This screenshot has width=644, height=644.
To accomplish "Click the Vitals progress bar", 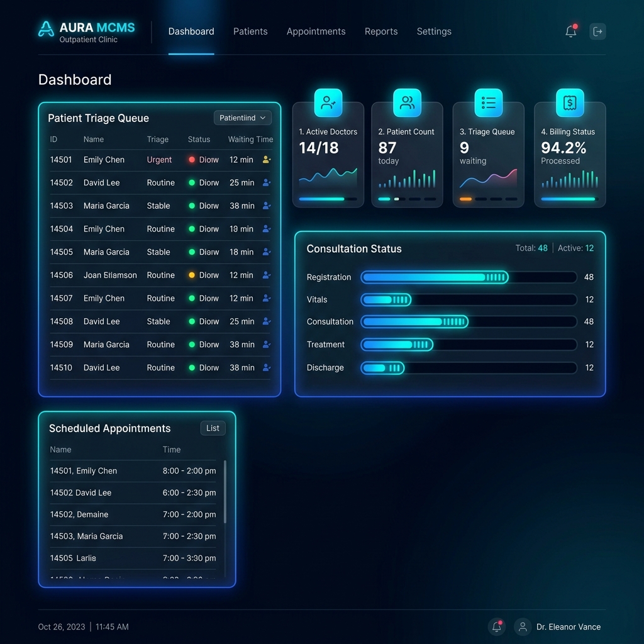I will tap(469, 299).
